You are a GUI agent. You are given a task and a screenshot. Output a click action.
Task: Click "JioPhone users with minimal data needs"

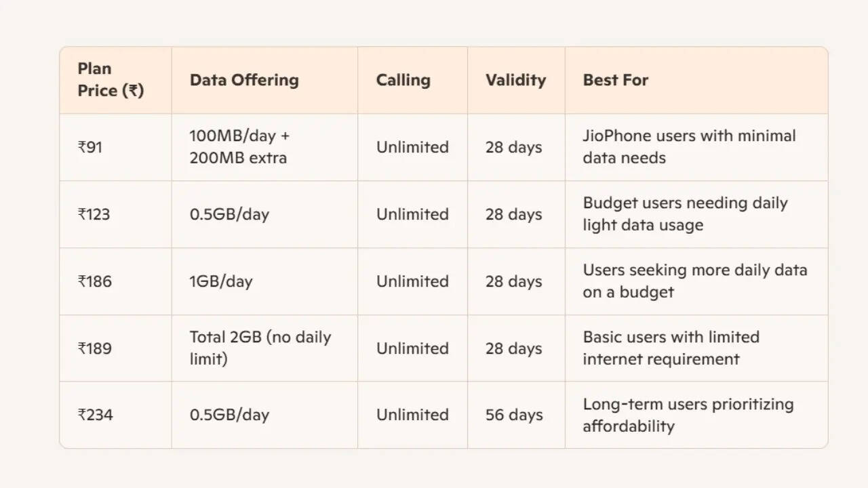[689, 147]
